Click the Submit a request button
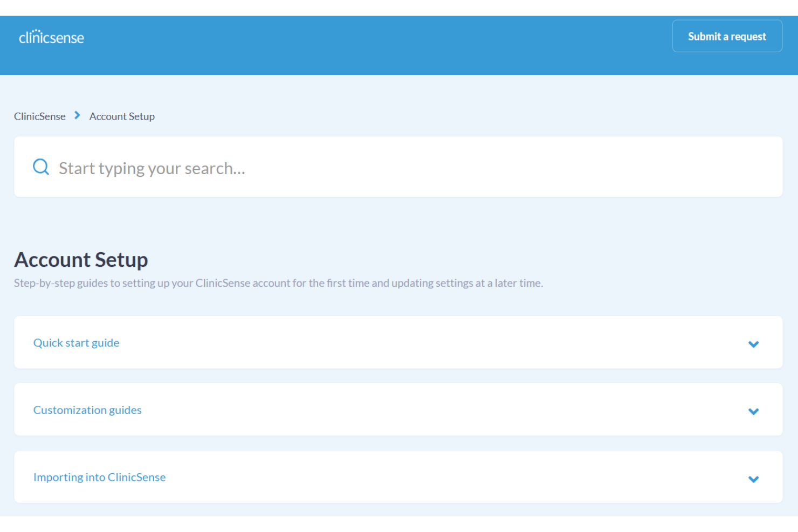 pyautogui.click(x=727, y=36)
